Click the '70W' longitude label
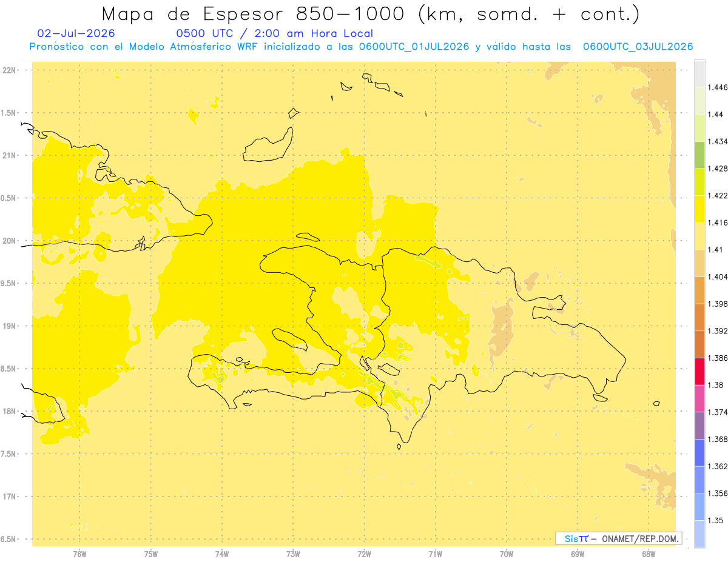728x562 pixels. point(507,555)
